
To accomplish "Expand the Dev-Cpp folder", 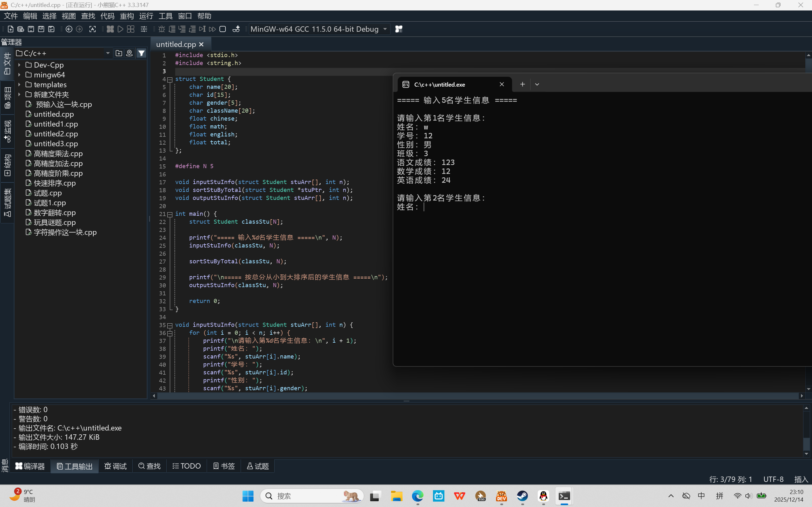I will (19, 65).
